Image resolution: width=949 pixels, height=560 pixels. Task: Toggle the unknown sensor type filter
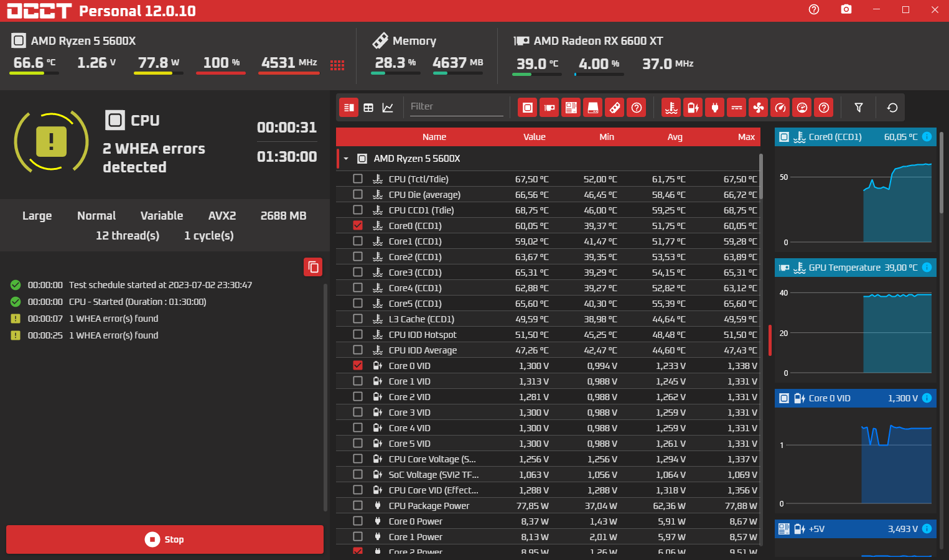824,108
